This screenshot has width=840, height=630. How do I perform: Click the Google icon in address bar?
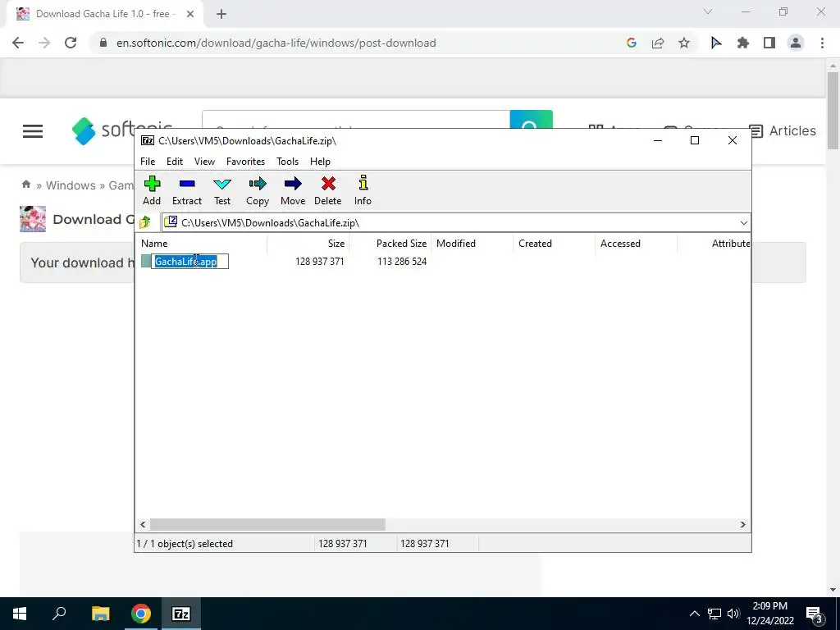[632, 43]
